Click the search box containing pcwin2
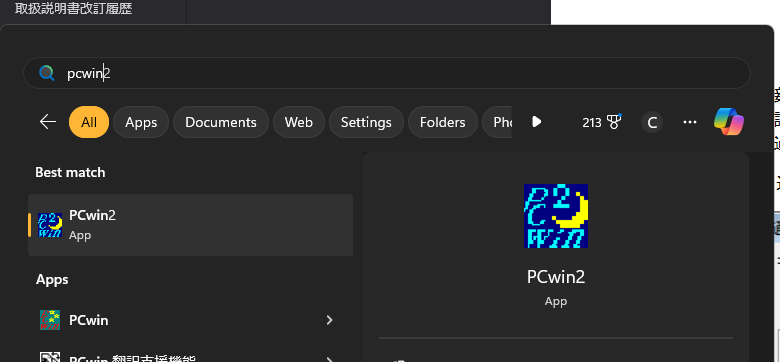Screen dimensions: 780x362 coord(387,73)
